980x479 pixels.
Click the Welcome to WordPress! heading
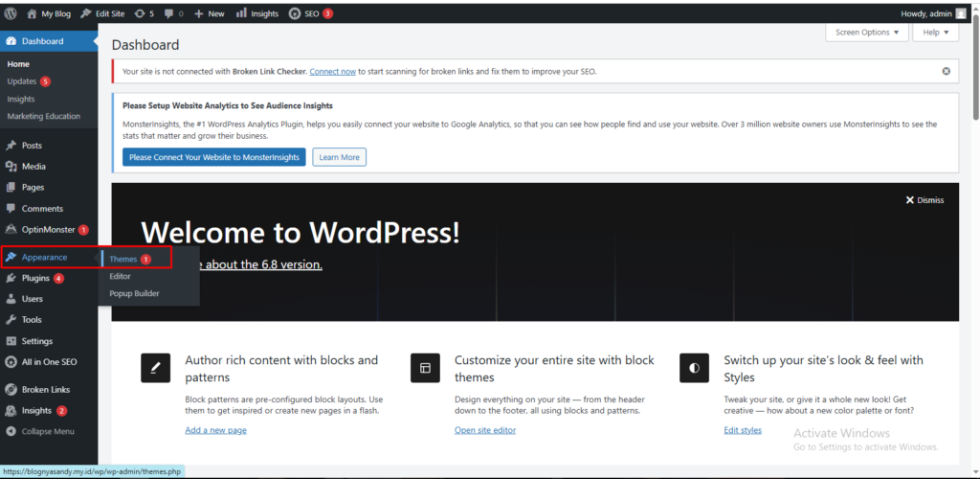coord(301,233)
